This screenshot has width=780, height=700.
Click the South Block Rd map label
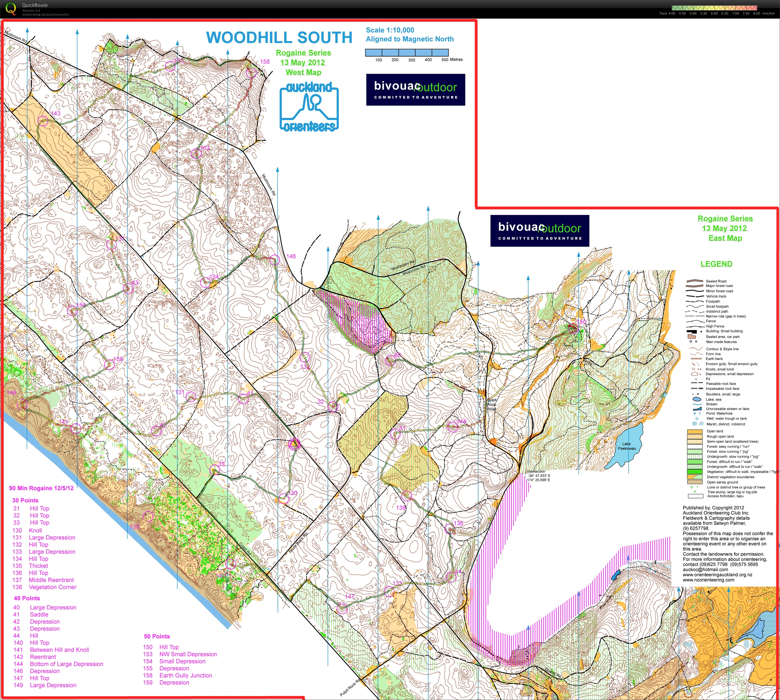[x=298, y=543]
